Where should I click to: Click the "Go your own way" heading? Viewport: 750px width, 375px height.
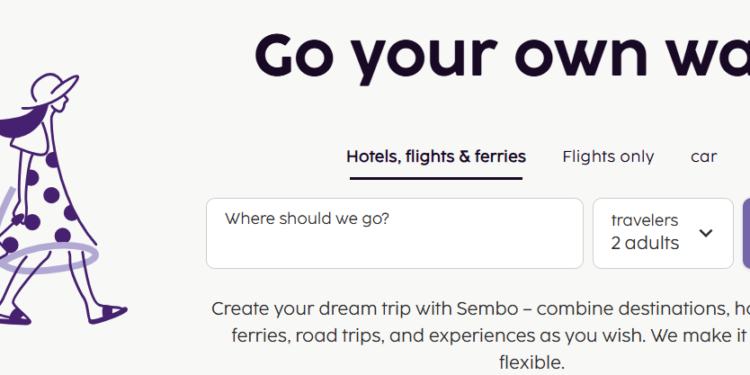502,56
